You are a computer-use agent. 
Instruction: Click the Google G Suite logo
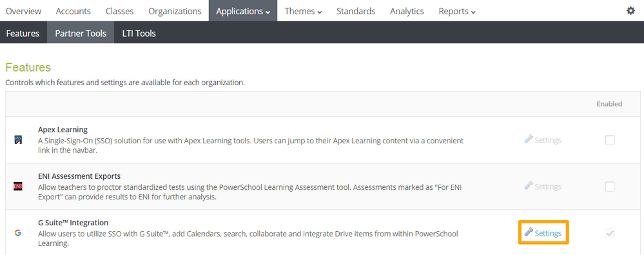pyautogui.click(x=17, y=233)
